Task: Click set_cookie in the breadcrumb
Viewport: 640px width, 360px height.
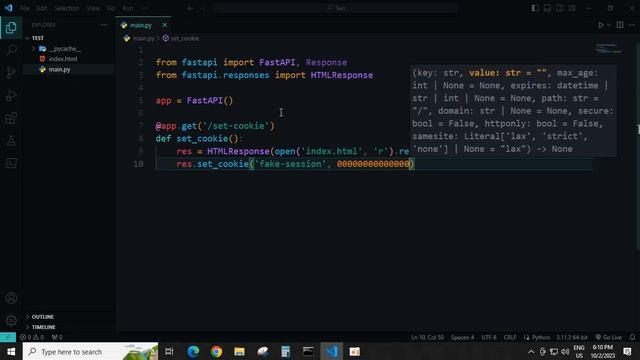Action: click(x=184, y=38)
